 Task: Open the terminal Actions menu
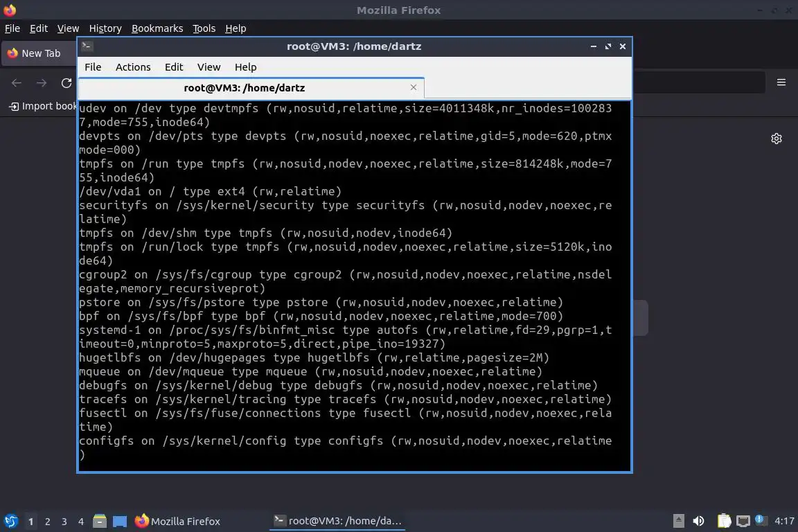(x=133, y=67)
